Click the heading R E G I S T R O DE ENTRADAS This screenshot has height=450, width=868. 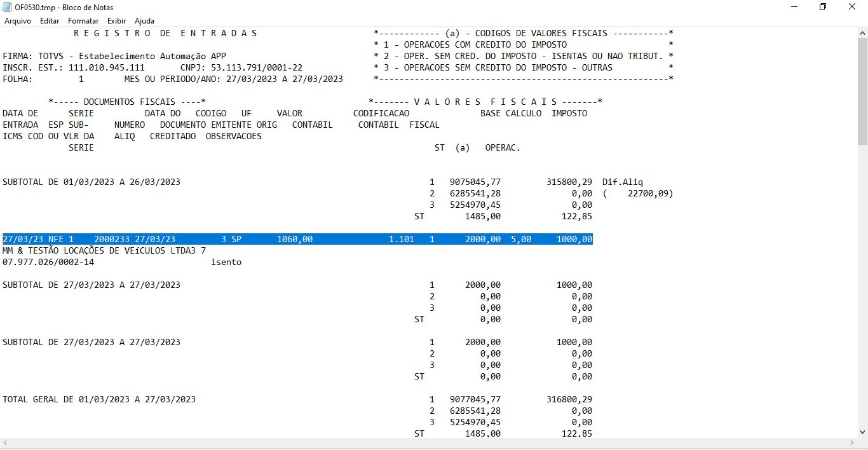click(x=166, y=33)
